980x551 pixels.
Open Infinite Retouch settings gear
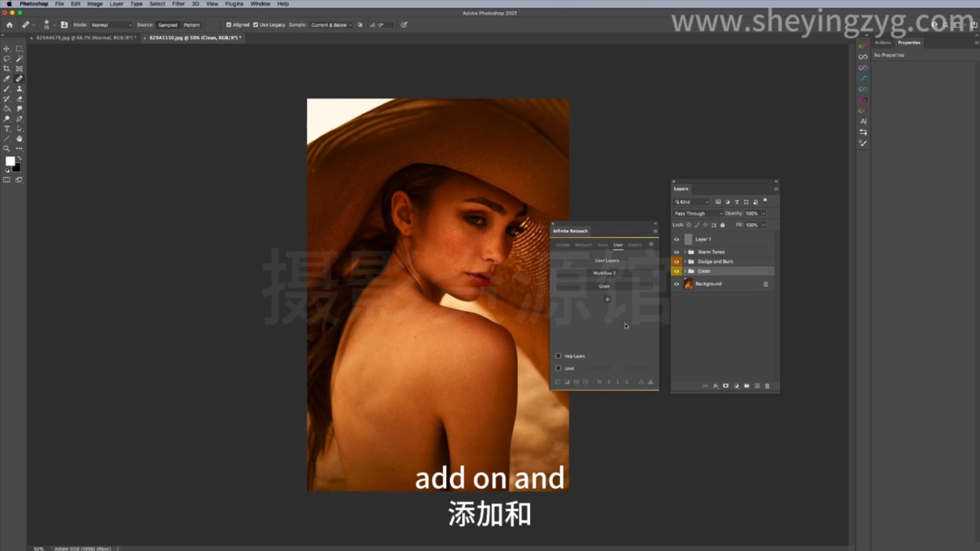(x=651, y=244)
